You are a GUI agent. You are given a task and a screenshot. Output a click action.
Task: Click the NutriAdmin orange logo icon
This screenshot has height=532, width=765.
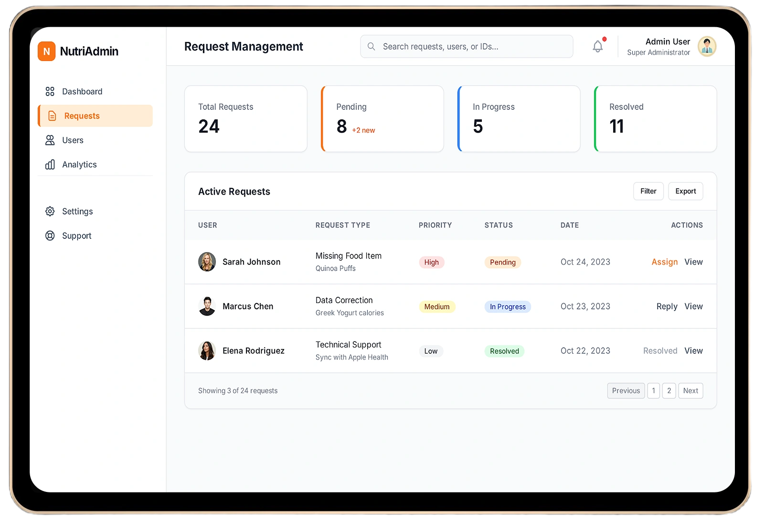tap(47, 52)
